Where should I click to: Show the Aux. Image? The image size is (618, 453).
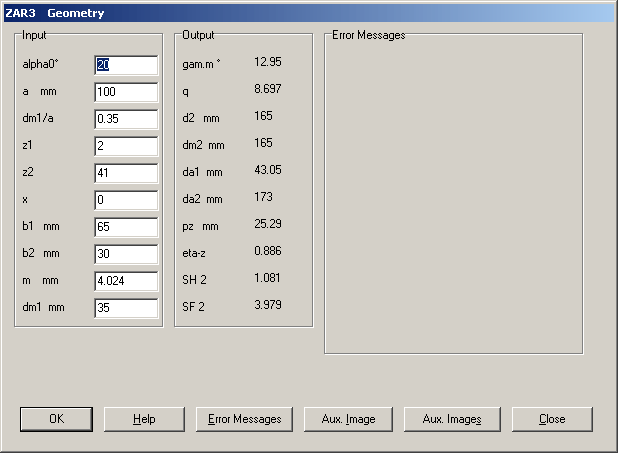pos(346,419)
